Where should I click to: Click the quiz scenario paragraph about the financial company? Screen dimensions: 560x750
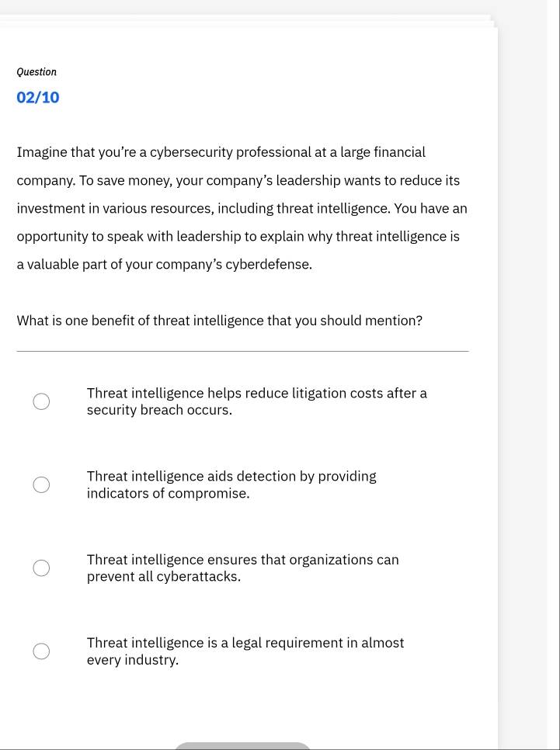(241, 207)
